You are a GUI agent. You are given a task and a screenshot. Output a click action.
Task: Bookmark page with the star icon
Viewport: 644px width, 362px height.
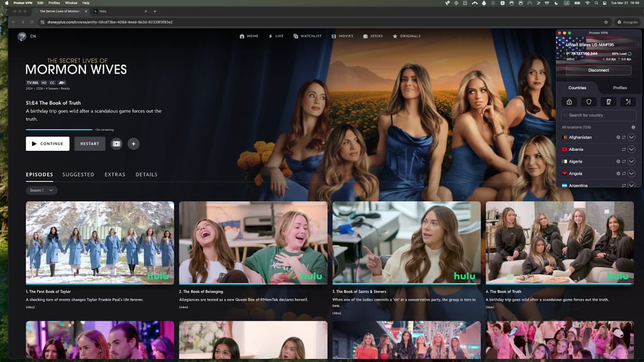(x=606, y=22)
